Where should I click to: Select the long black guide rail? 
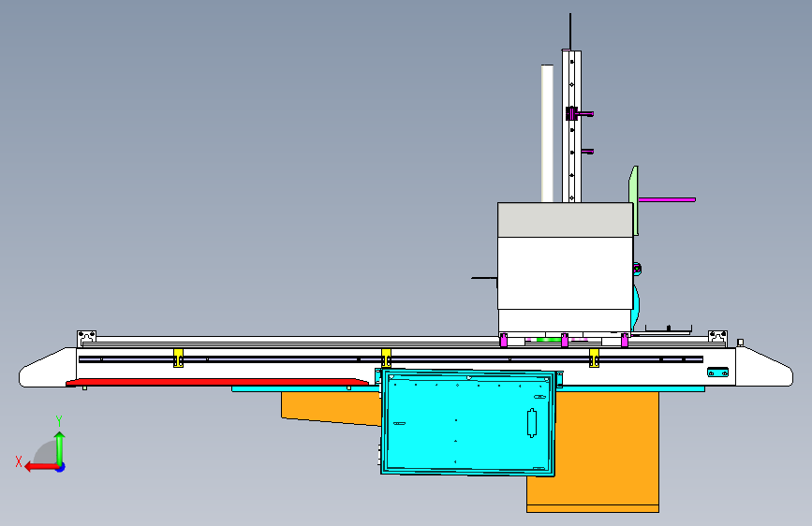click(x=391, y=358)
